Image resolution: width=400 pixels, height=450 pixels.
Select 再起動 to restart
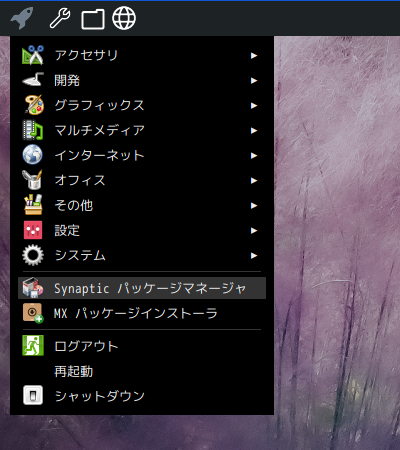(x=142, y=371)
